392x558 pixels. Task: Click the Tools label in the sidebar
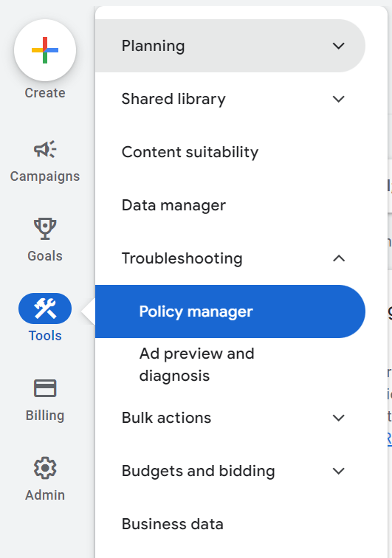(45, 336)
